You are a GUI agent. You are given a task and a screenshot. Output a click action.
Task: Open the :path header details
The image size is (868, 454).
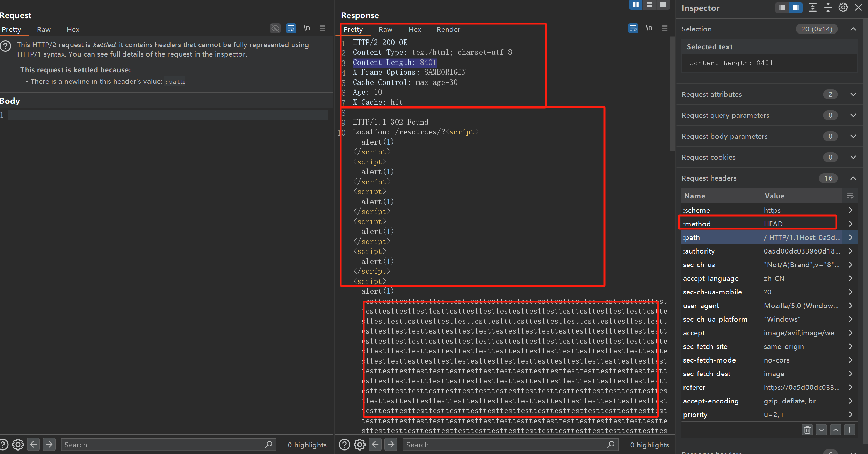tap(850, 237)
